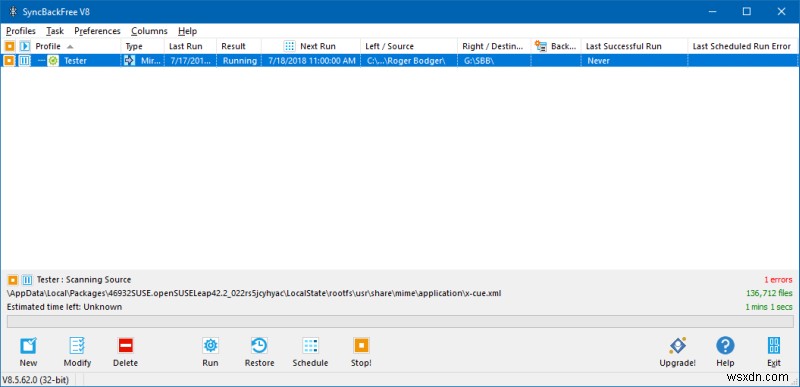The image size is (800, 387).
Task: Click the scan progress bar
Action: tap(400, 321)
